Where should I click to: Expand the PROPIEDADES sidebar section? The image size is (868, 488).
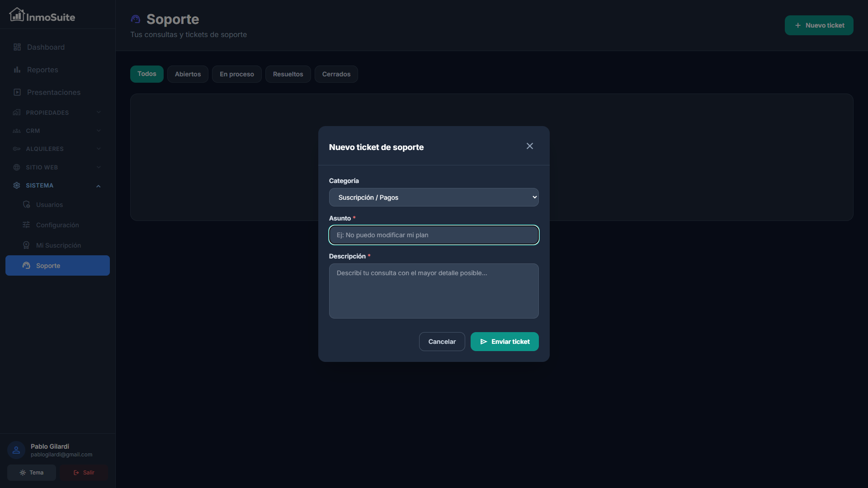[57, 113]
